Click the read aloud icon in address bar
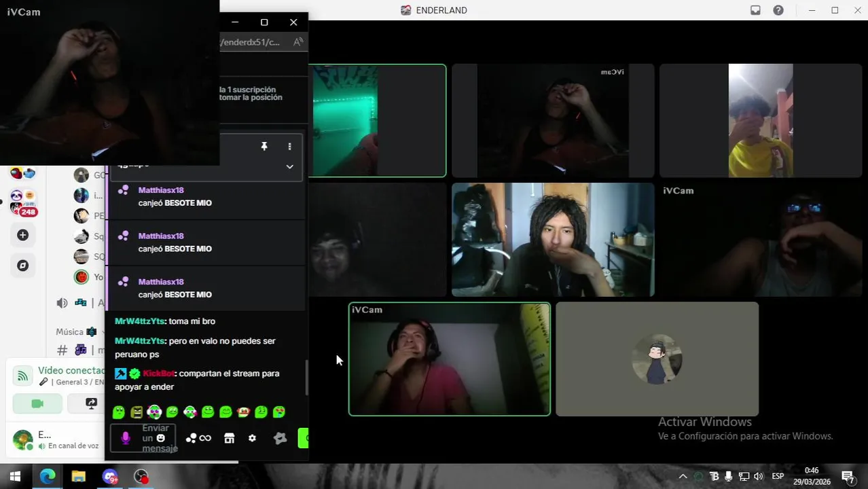The height and width of the screenshot is (489, 868). [x=297, y=42]
